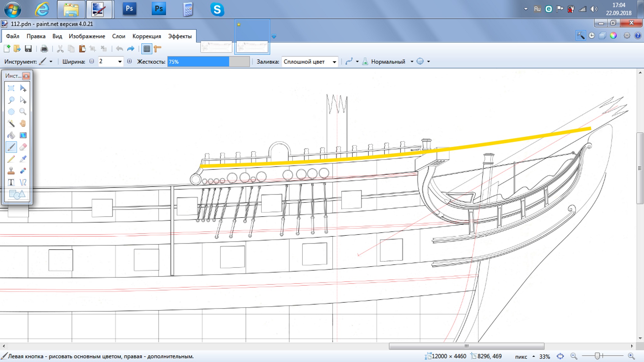644x362 pixels.
Task: Select the Pencil tool
Action: pyautogui.click(x=11, y=159)
